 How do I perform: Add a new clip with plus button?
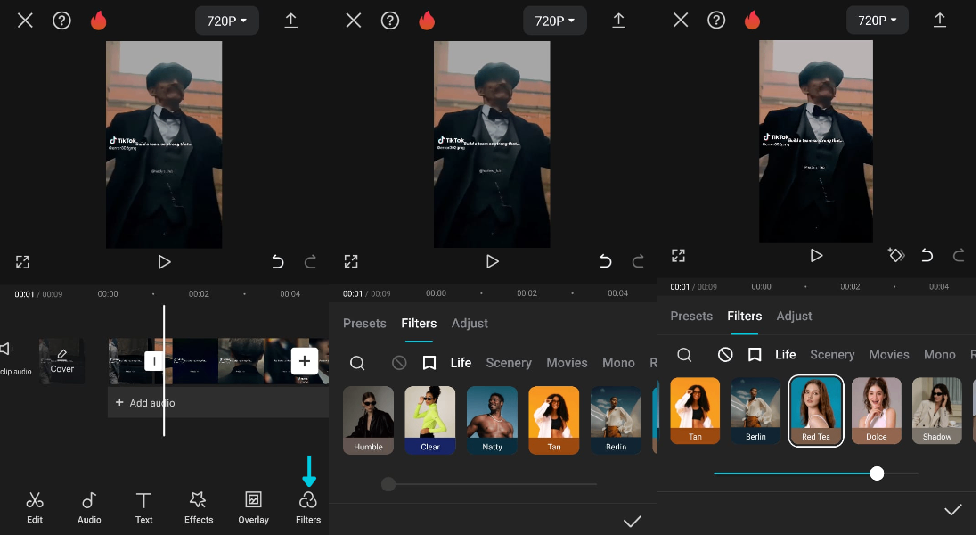pos(305,361)
